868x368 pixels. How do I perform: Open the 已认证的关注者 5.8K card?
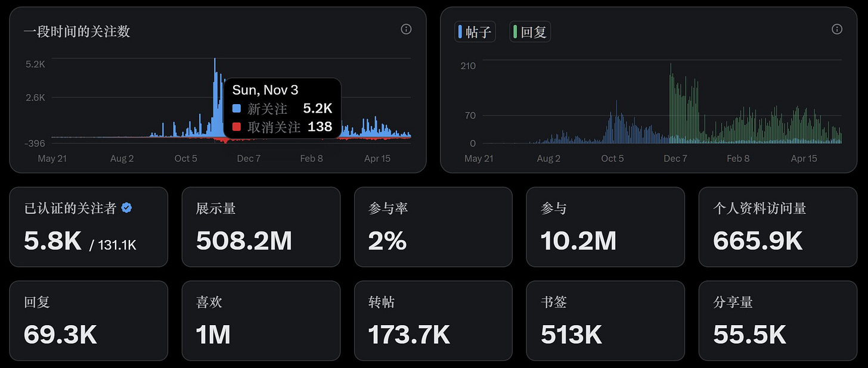88,227
